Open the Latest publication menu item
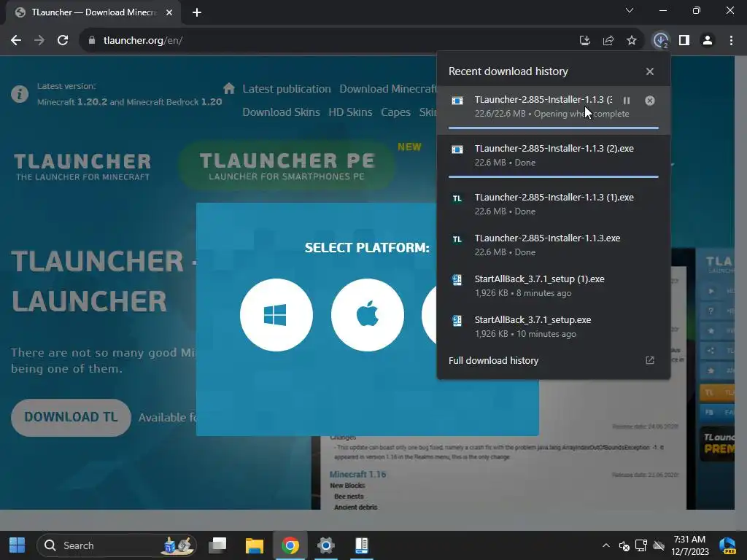 coord(286,89)
